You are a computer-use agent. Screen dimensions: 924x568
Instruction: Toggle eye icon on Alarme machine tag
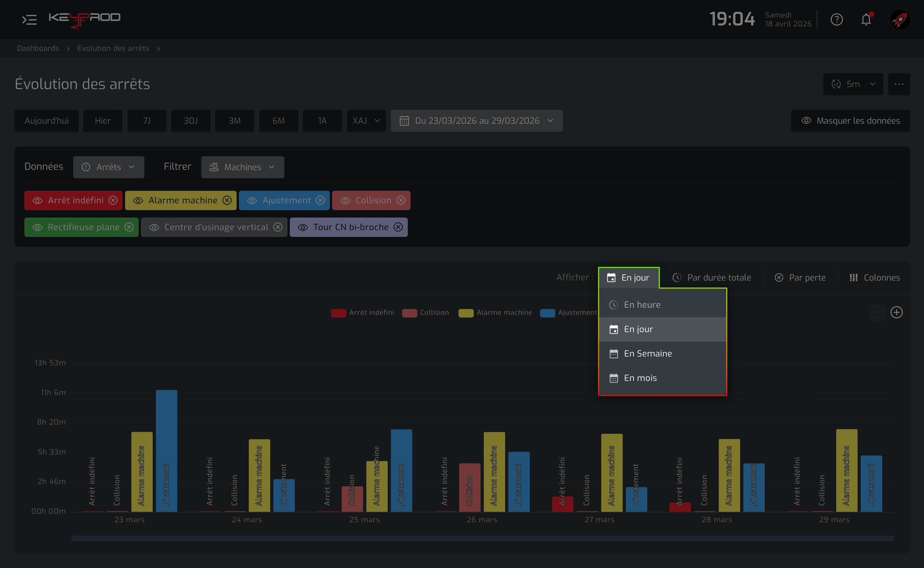click(138, 201)
